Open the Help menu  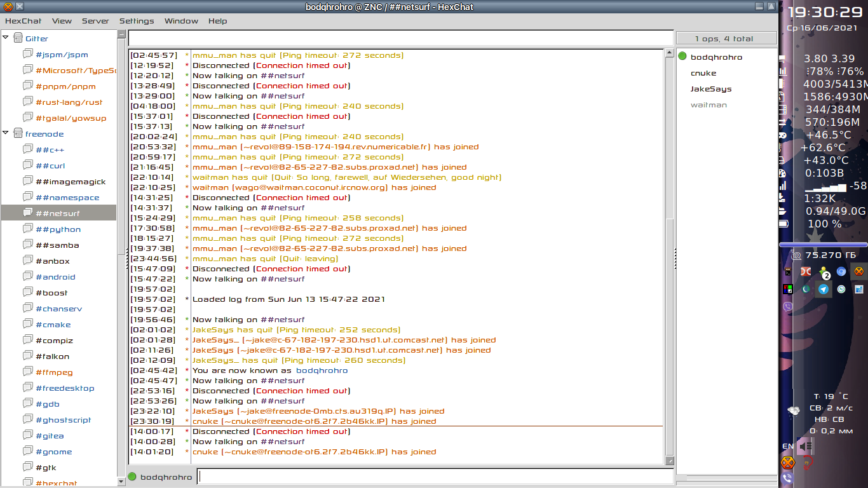pos(217,21)
